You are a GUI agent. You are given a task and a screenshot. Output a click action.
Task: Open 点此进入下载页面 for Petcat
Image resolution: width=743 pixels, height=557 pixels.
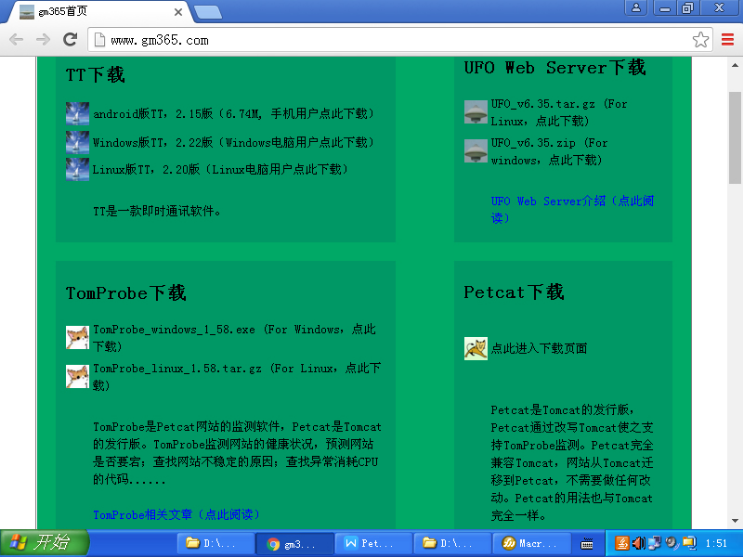[539, 348]
